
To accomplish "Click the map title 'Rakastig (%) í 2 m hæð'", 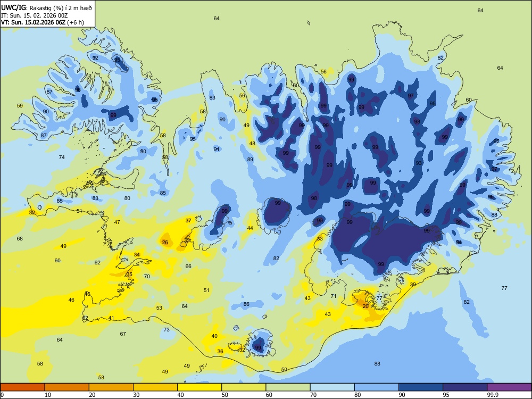I will click(61, 8).
